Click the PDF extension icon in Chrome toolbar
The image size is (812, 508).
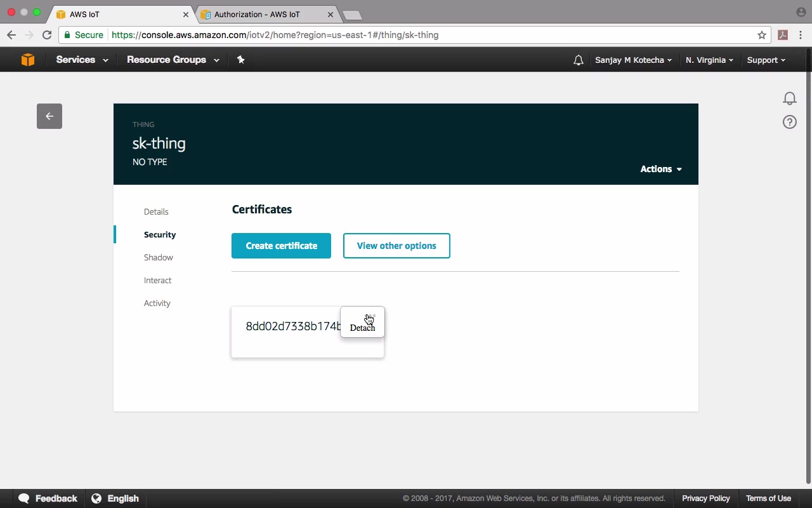pyautogui.click(x=783, y=35)
